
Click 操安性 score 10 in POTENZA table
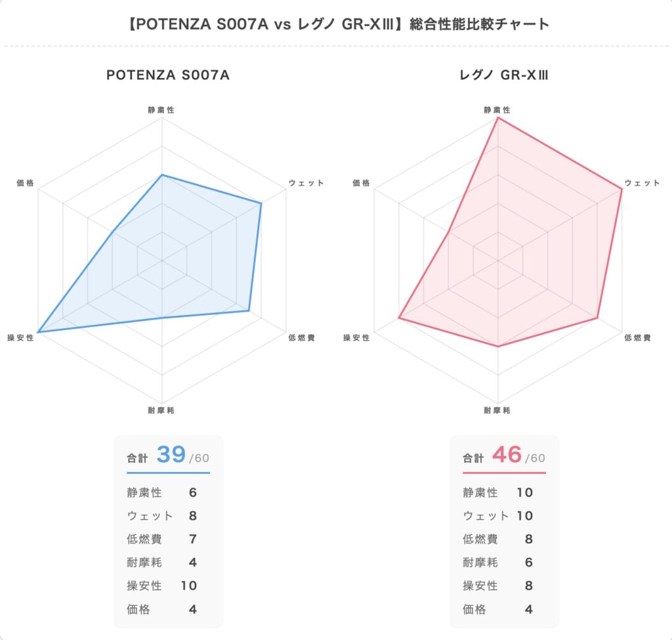pyautogui.click(x=188, y=586)
